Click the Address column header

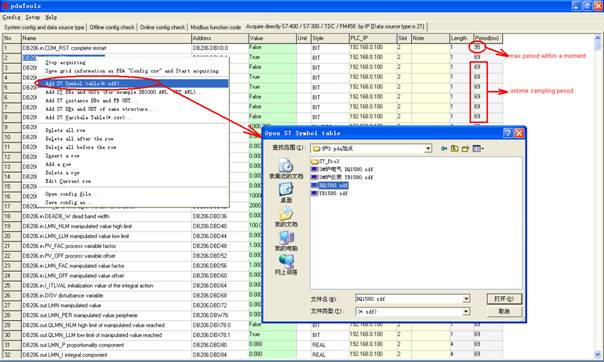[x=220, y=38]
